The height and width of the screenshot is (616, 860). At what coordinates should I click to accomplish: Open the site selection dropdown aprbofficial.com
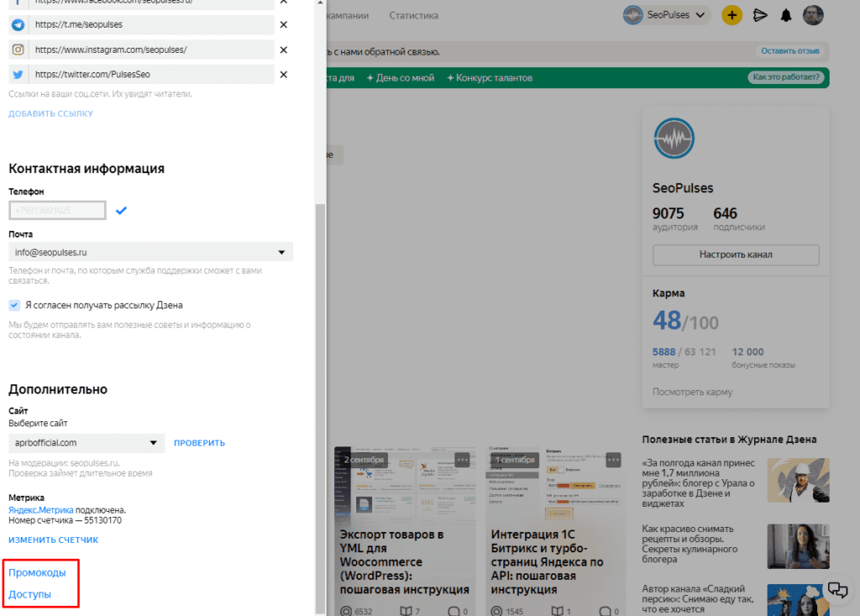tap(87, 443)
